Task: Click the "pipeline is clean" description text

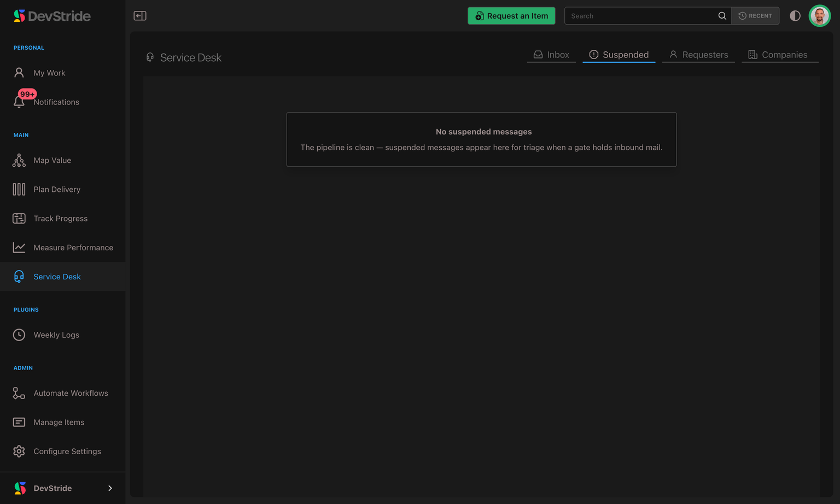Action: (x=481, y=148)
